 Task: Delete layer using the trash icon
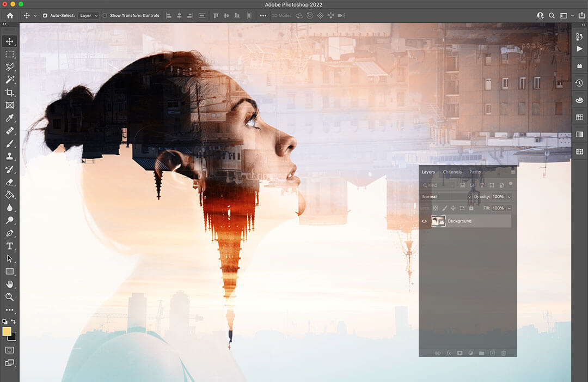[x=504, y=353]
